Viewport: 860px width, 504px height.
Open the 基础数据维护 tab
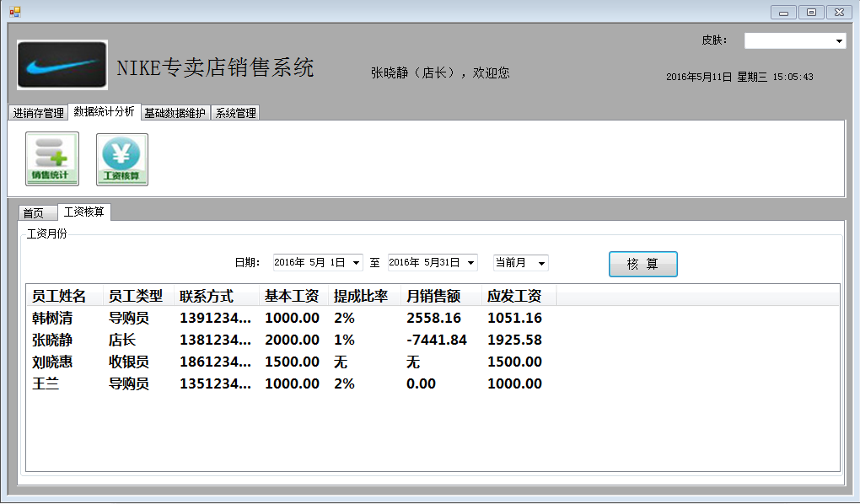pyautogui.click(x=175, y=112)
